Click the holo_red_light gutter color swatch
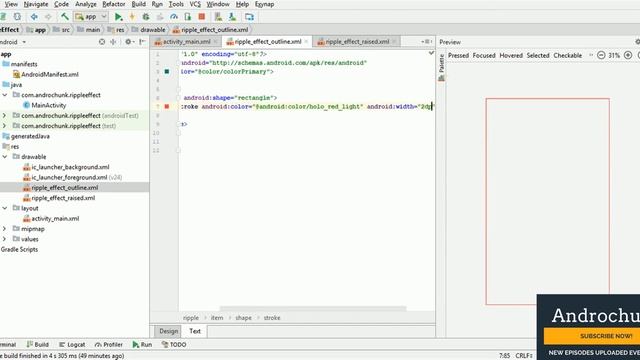The height and width of the screenshot is (360, 640). pyautogui.click(x=167, y=107)
